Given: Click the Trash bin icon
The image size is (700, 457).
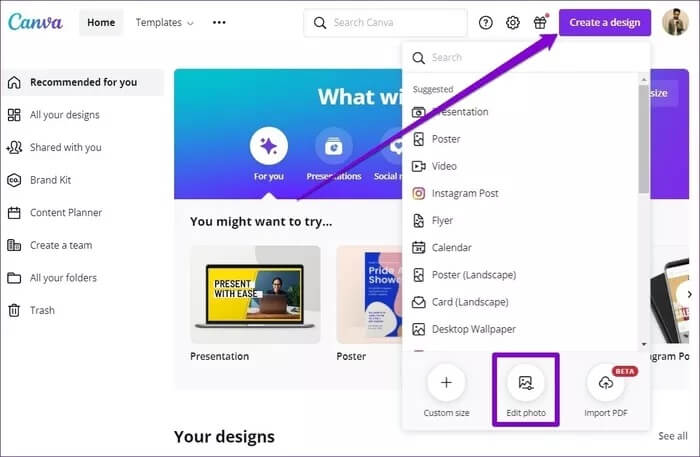Looking at the screenshot, I should coord(14,310).
